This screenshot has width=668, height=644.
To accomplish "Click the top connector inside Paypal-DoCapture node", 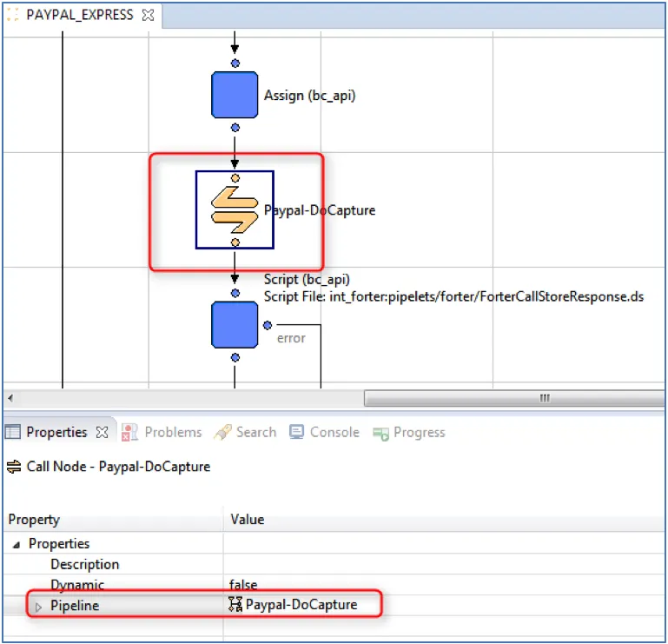I will click(x=235, y=177).
